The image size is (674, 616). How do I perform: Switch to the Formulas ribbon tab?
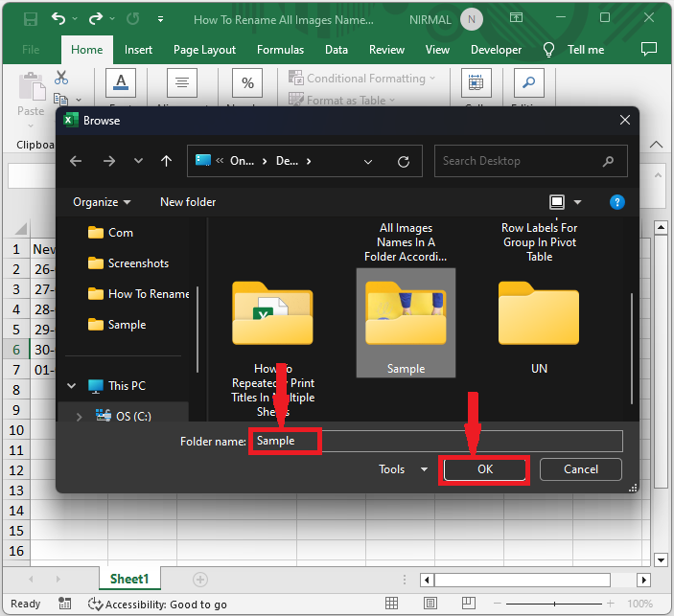coord(280,50)
